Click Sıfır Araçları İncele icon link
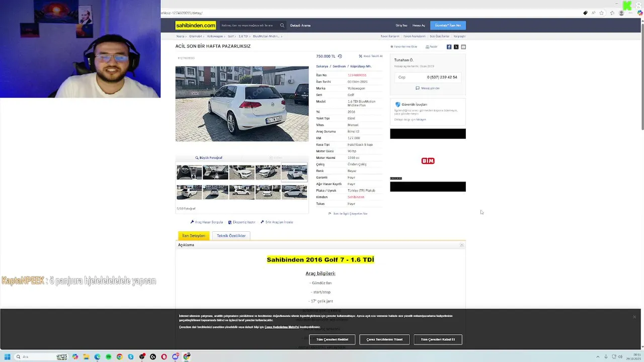The width and height of the screenshot is (644, 362). [277, 222]
